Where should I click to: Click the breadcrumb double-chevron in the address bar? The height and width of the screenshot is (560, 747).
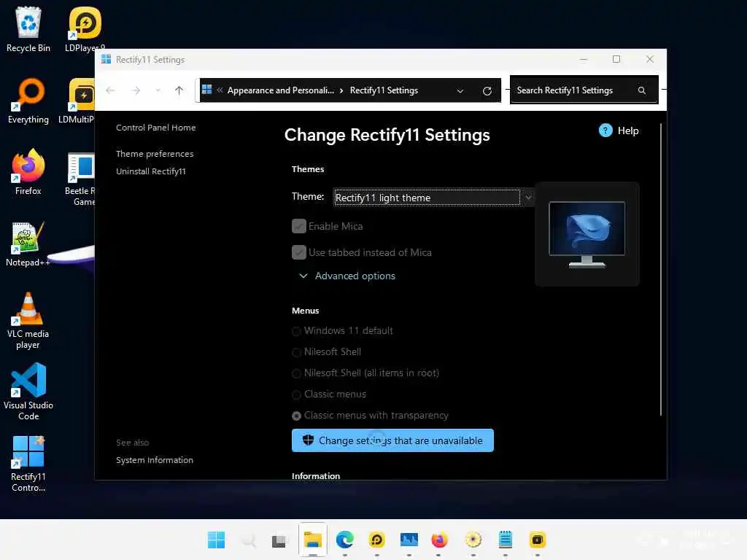point(220,90)
